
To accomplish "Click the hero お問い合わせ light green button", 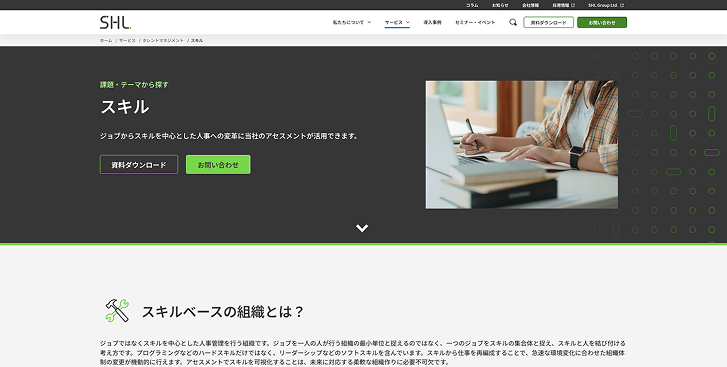I will pos(218,165).
